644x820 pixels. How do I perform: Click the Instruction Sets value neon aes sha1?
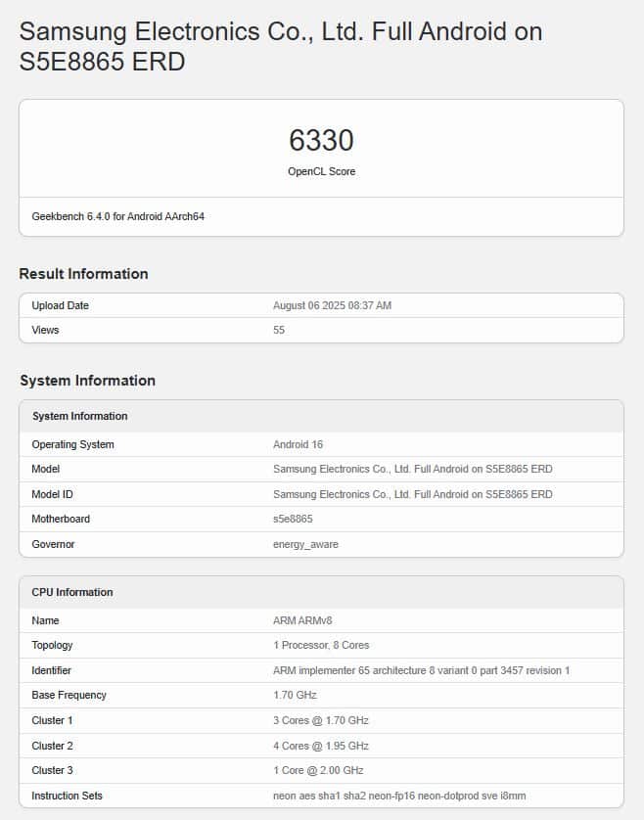pyautogui.click(x=399, y=796)
